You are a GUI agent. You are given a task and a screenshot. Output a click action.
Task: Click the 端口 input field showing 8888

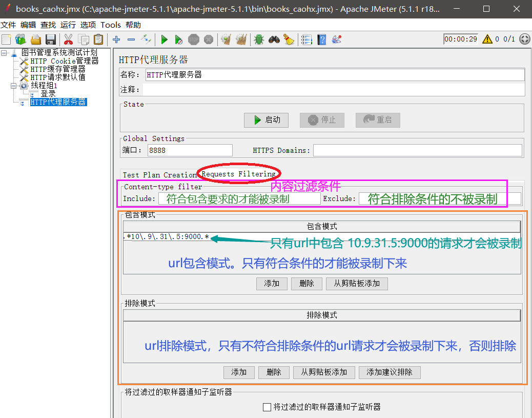point(190,150)
